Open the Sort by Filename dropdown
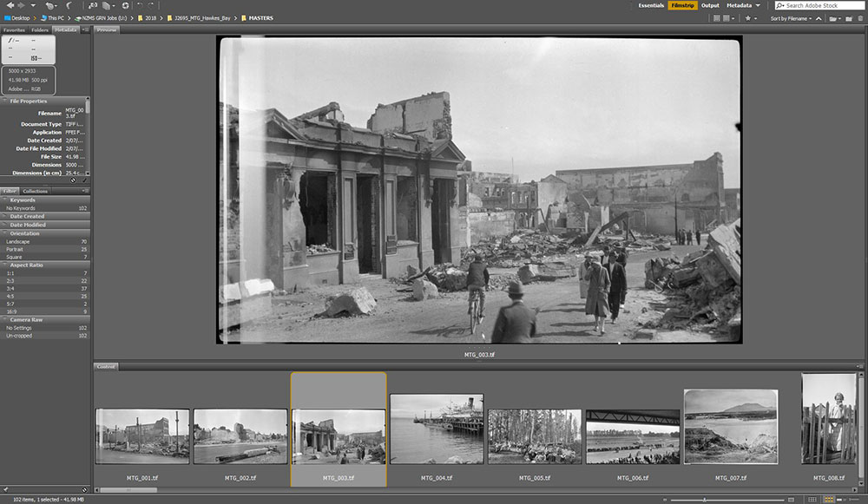868x504 pixels. 790,17
